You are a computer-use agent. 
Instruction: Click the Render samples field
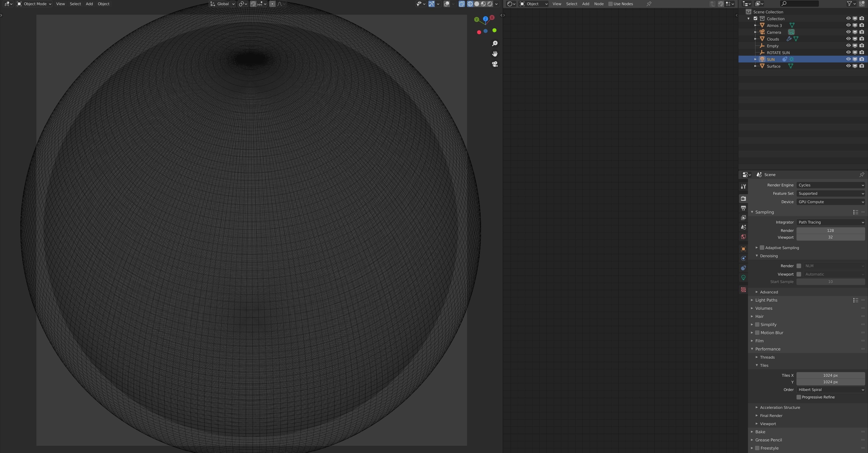pyautogui.click(x=830, y=231)
